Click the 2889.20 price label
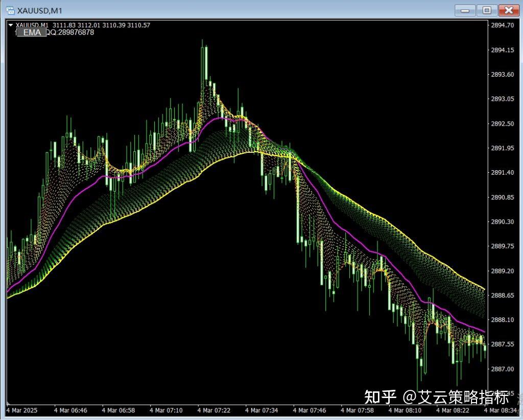The height and width of the screenshot is (420, 523). coord(503,271)
